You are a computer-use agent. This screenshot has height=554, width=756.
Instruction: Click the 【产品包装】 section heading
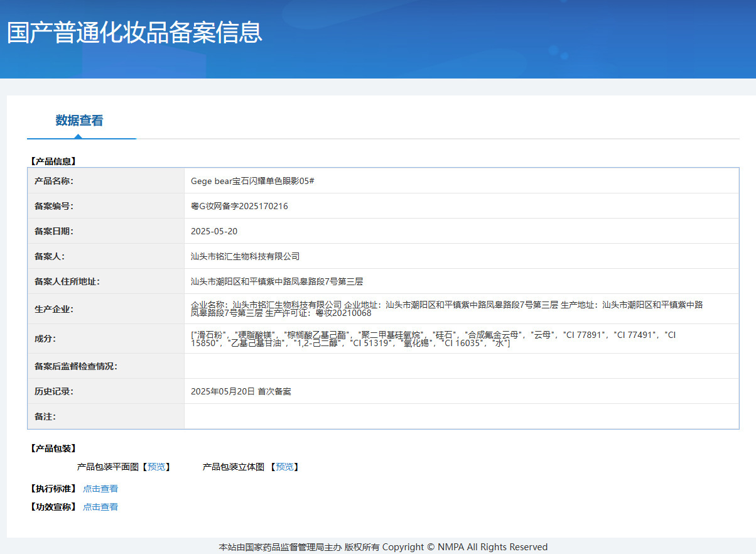[53, 448]
